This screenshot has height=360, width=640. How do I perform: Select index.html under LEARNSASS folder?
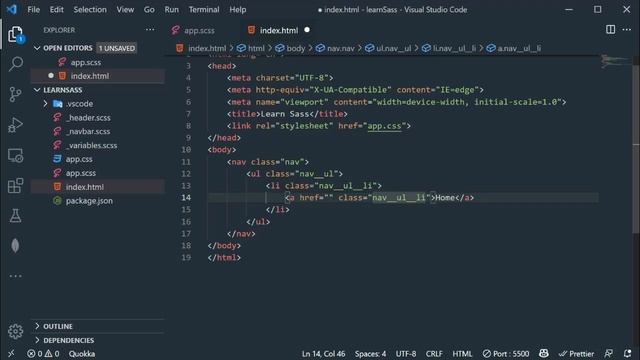(84, 187)
